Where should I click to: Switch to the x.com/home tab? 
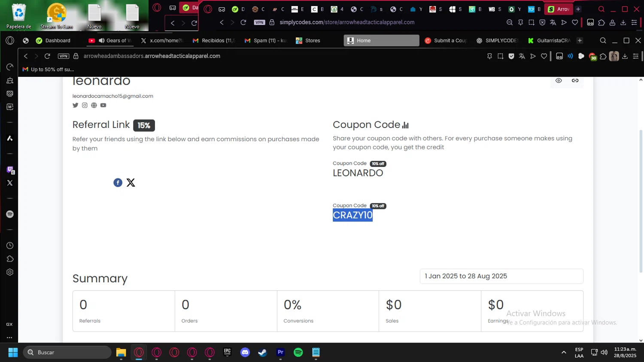pos(162,40)
